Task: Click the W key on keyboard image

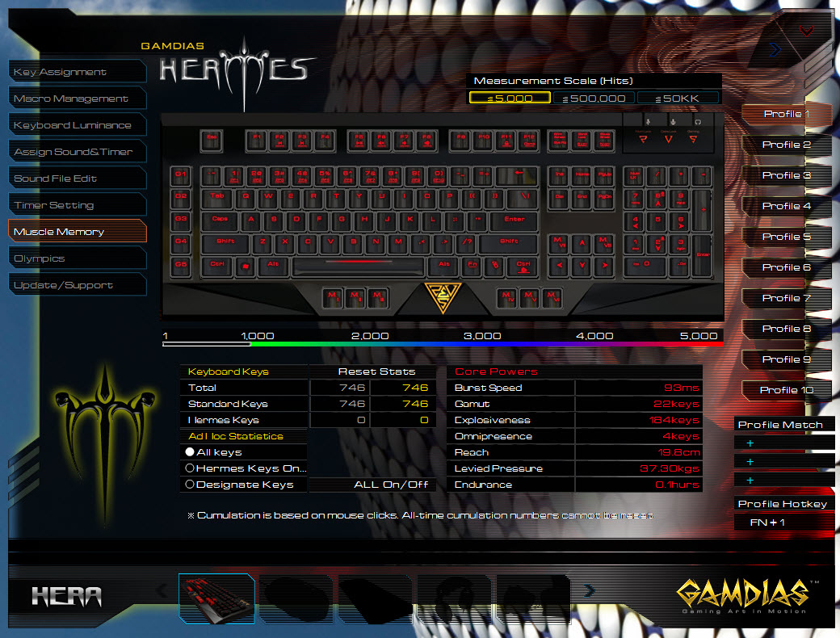Action: (x=268, y=198)
